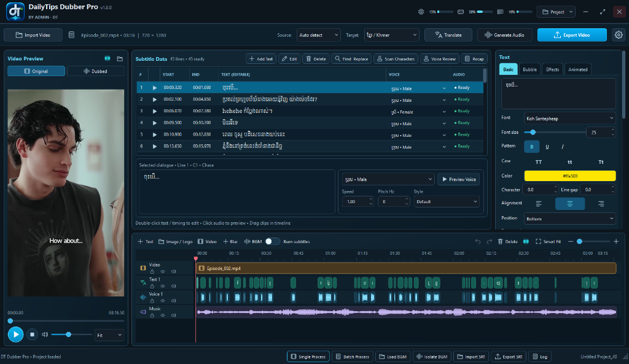Mute preview using the speaker icon
Screen dimensions: 629x364
point(45,335)
